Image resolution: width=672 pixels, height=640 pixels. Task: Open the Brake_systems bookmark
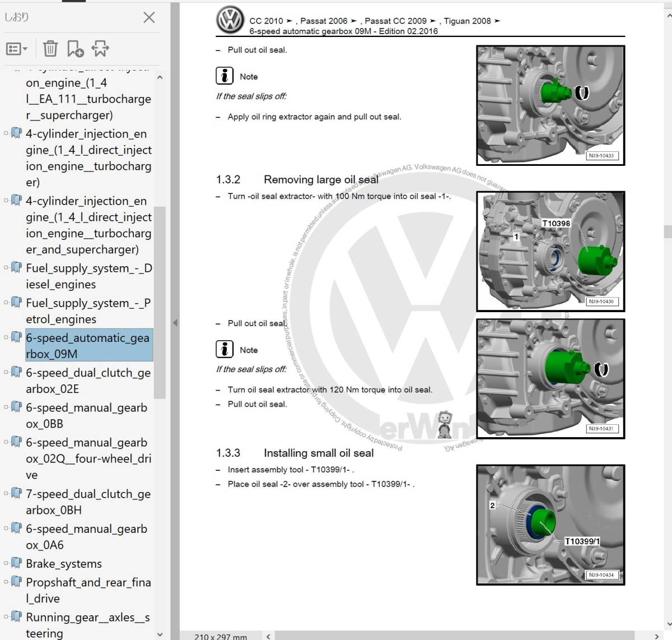(x=64, y=563)
